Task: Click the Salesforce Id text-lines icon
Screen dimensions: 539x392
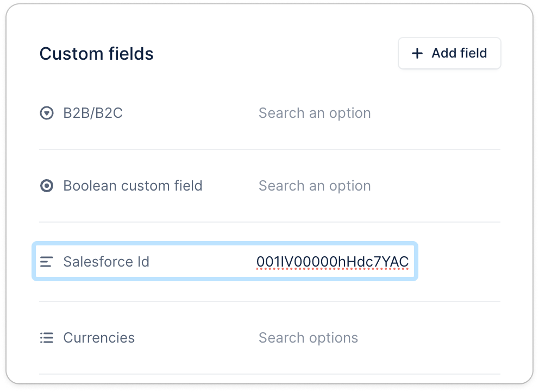Action: point(47,262)
